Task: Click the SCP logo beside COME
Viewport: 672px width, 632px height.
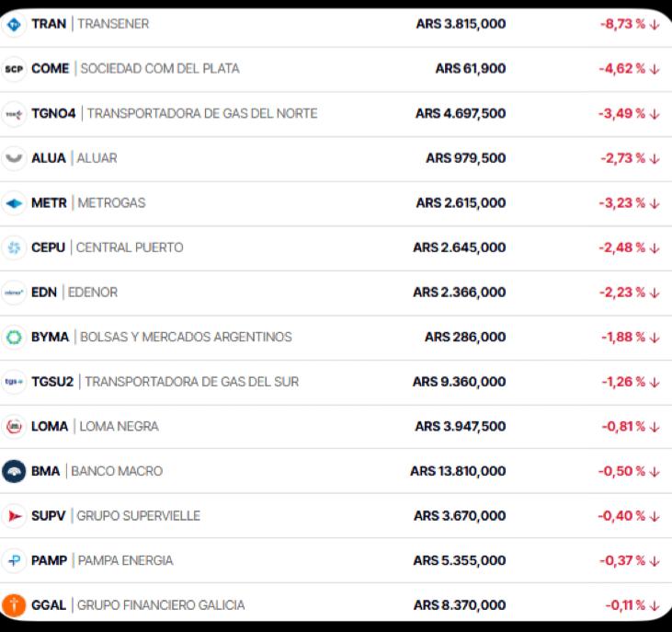Action: [x=14, y=69]
